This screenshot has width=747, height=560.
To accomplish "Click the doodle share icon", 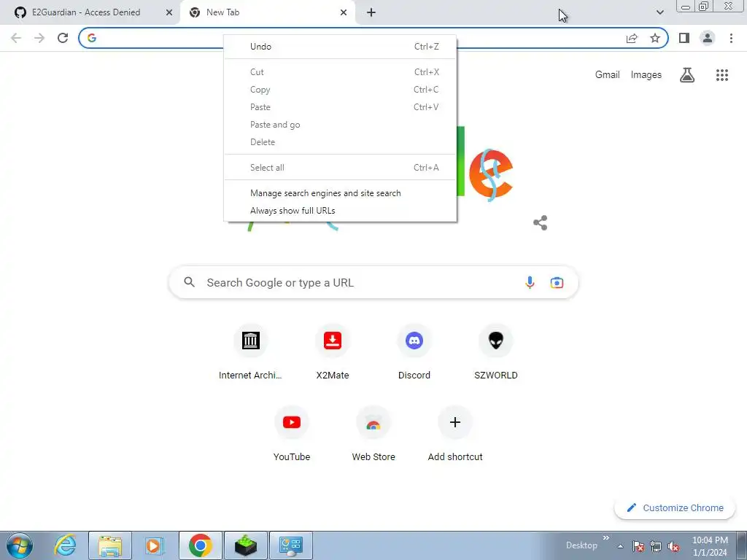I will point(541,223).
